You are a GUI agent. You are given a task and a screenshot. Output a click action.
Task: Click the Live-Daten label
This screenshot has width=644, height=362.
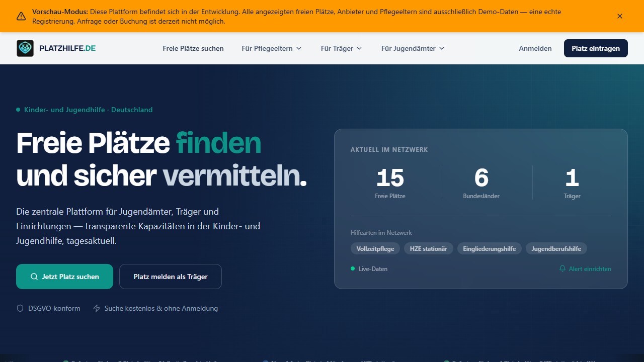click(x=373, y=268)
